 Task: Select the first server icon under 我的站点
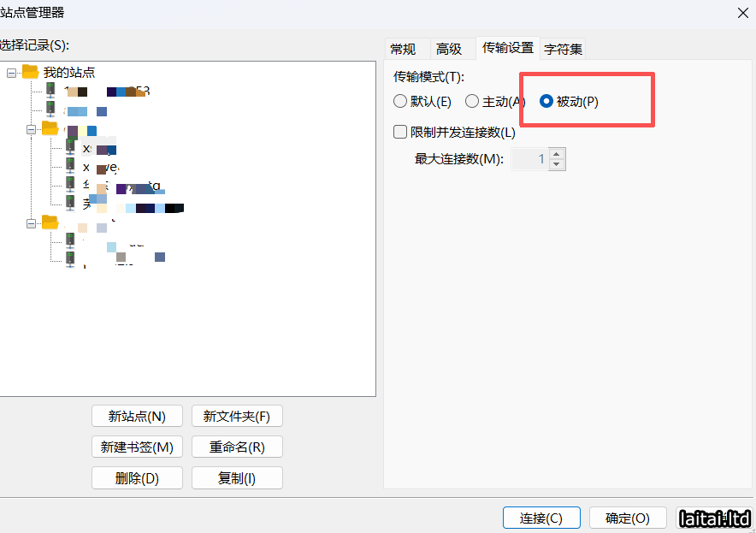(51, 91)
